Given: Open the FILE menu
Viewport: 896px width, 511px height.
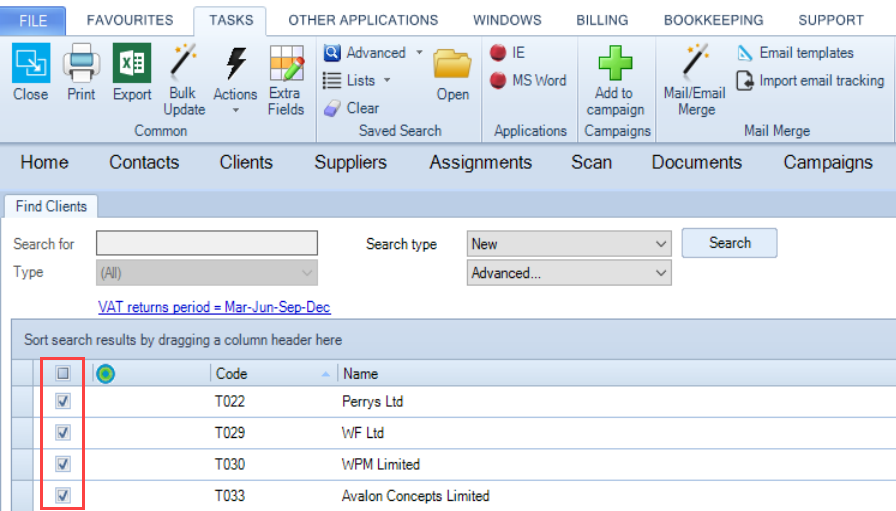Looking at the screenshot, I should point(33,21).
